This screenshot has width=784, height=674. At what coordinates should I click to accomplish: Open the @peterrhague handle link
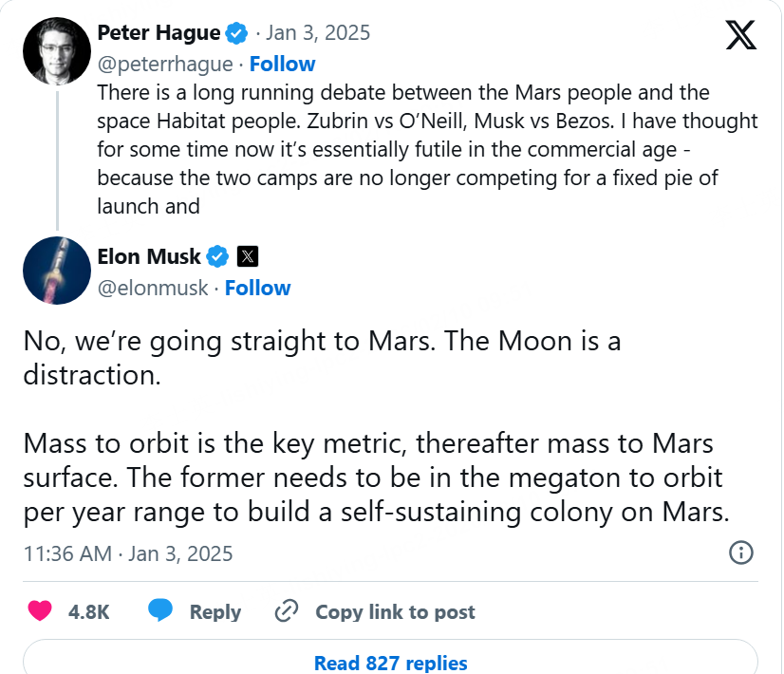(164, 65)
